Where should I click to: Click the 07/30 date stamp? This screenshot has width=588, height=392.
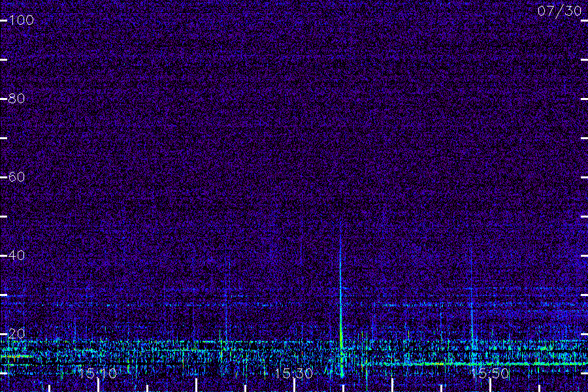559,11
